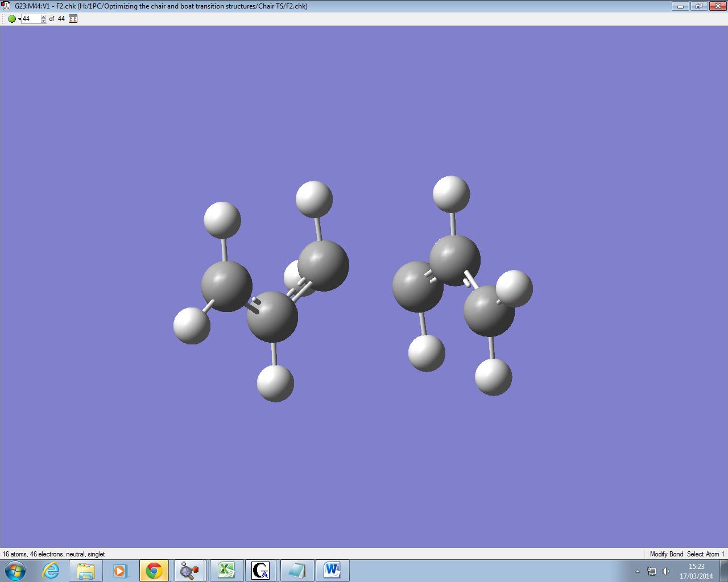Switch to Google Chrome in the taskbar
Viewport: 728px width, 582px height.
154,570
